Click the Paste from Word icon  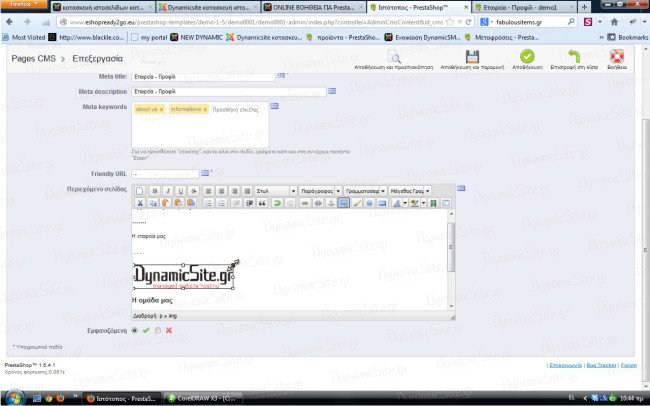pos(191,203)
